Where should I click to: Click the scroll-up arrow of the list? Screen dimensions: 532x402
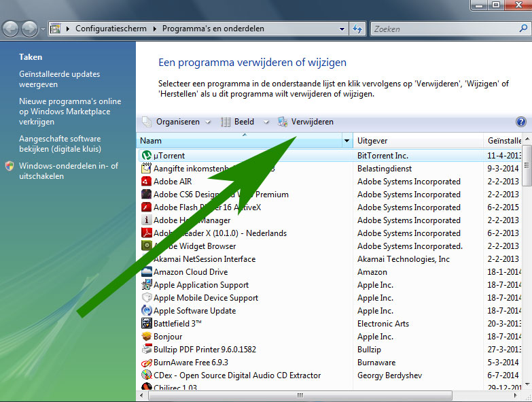coord(527,139)
